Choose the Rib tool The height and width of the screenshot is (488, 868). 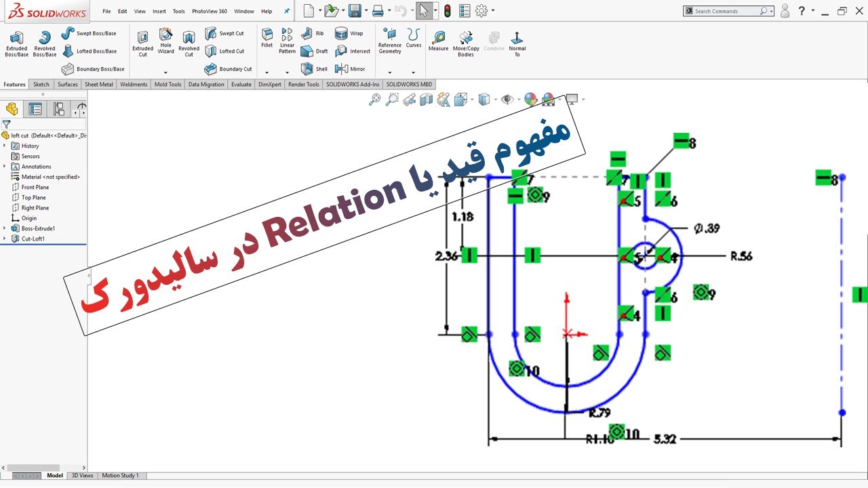coord(313,33)
